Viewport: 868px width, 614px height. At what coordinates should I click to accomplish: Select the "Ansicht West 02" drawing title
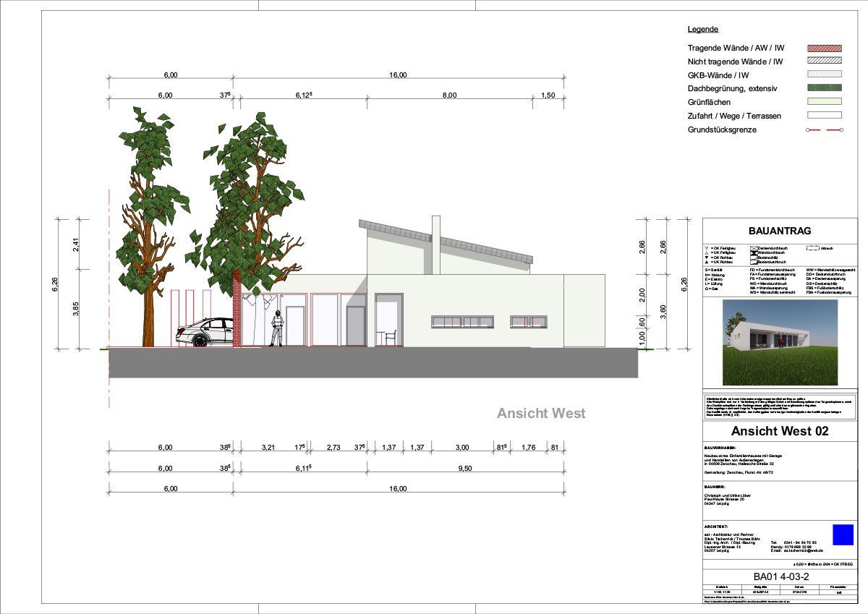pos(779,432)
